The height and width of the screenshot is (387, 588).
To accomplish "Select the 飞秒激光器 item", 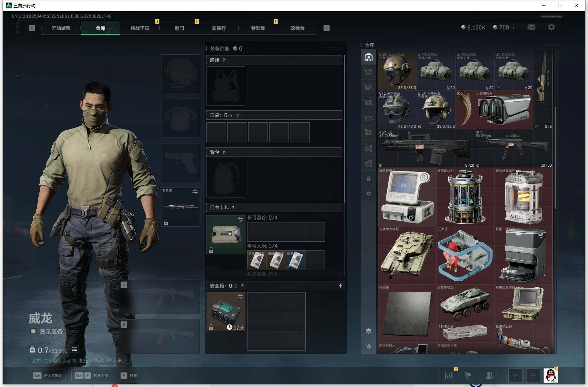I will tap(465, 333).
